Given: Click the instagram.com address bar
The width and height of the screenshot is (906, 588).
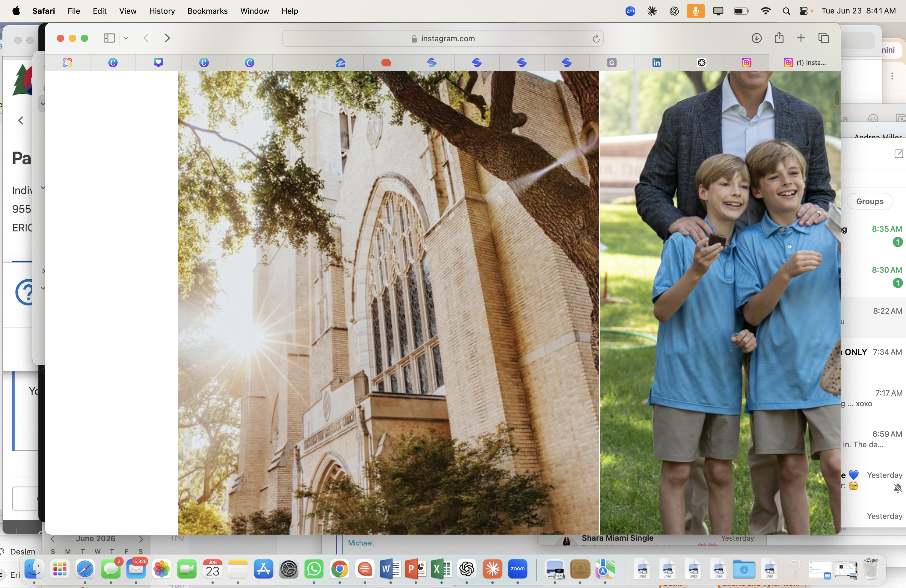Looking at the screenshot, I should pyautogui.click(x=442, y=38).
